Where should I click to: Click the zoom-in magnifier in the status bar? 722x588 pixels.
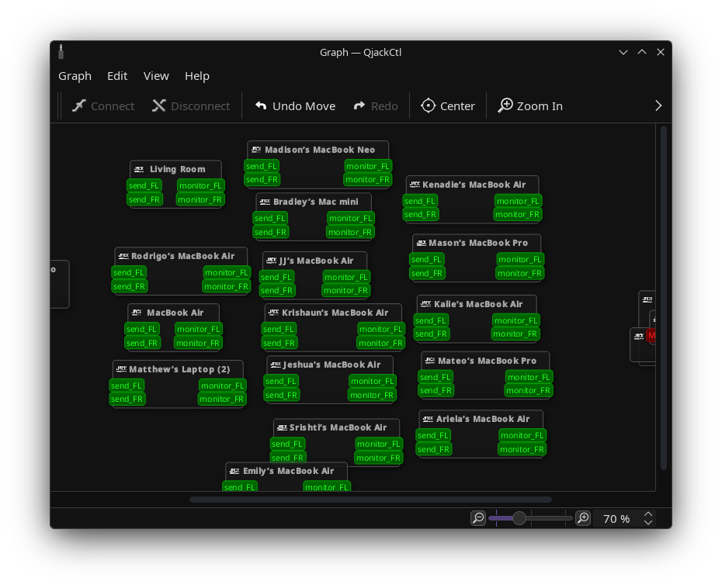pyautogui.click(x=583, y=518)
